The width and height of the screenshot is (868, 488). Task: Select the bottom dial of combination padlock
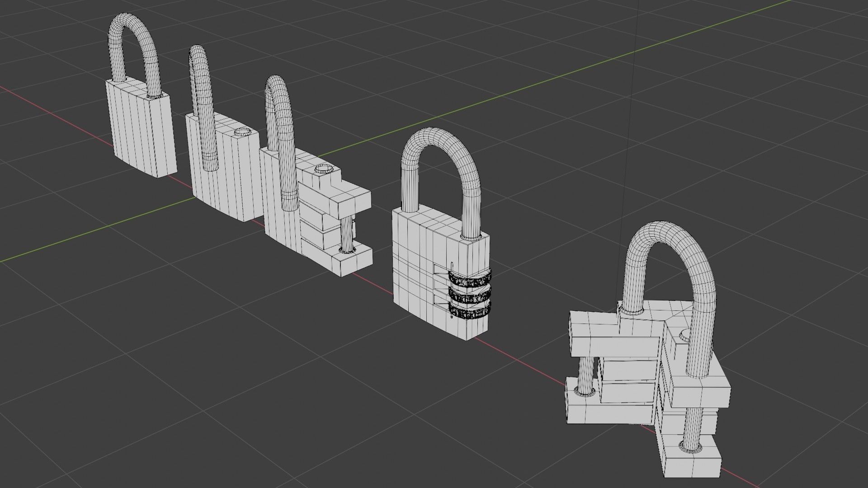point(470,311)
